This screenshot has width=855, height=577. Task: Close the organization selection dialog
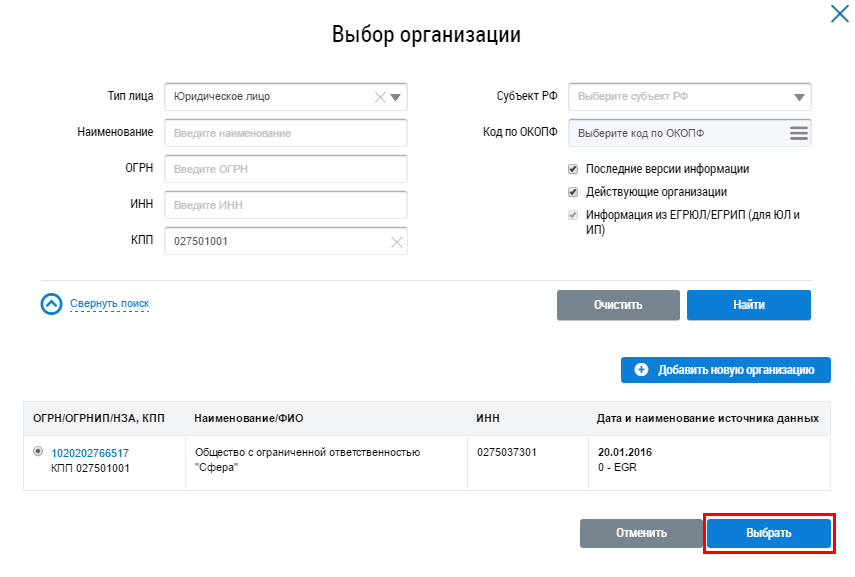(x=839, y=13)
